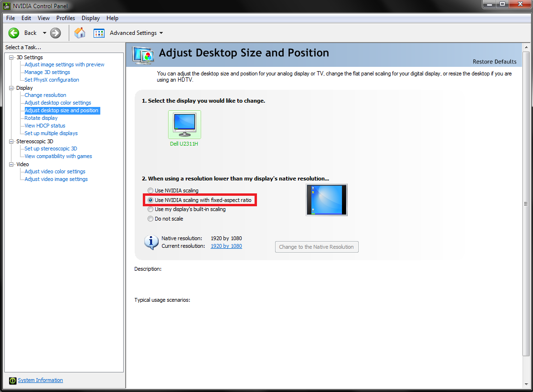
Task: Open the Help menu
Action: 112,18
